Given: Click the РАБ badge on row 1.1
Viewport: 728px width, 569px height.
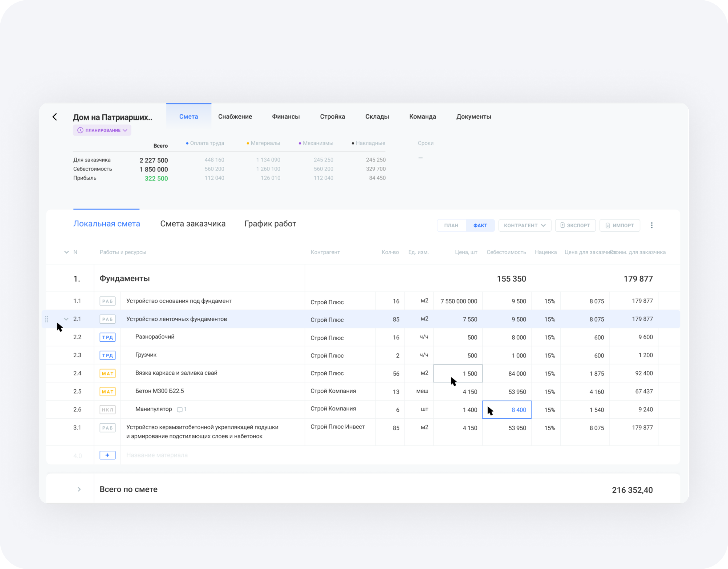Looking at the screenshot, I should [107, 301].
